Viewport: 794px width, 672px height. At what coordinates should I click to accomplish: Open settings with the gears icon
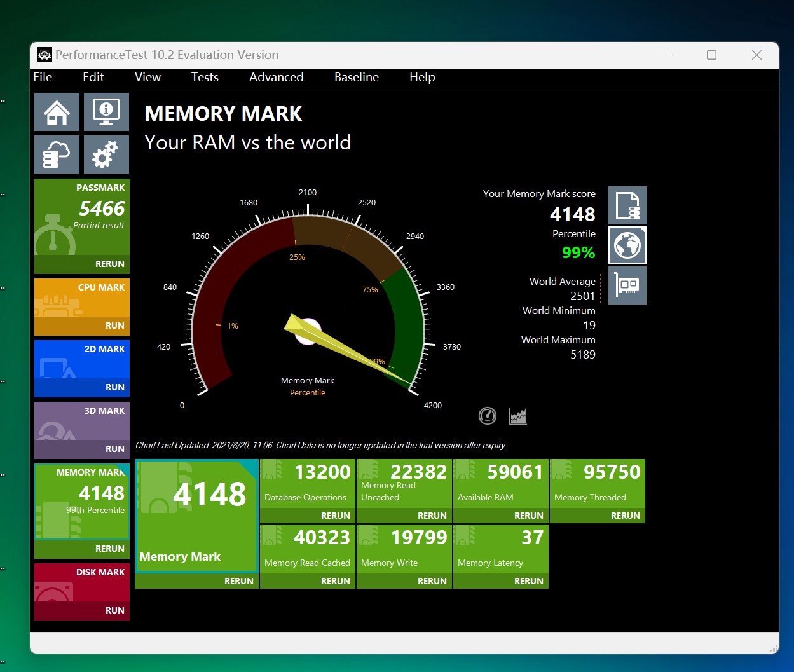click(x=106, y=154)
